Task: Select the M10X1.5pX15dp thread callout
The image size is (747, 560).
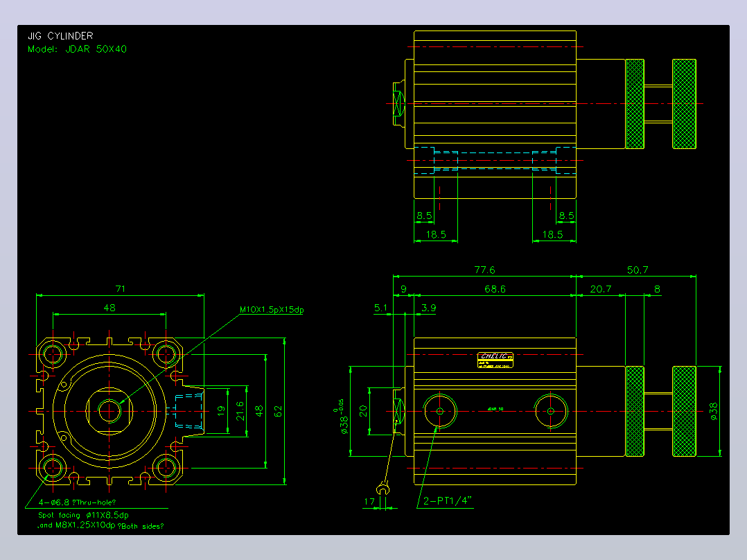Action: [x=272, y=310]
